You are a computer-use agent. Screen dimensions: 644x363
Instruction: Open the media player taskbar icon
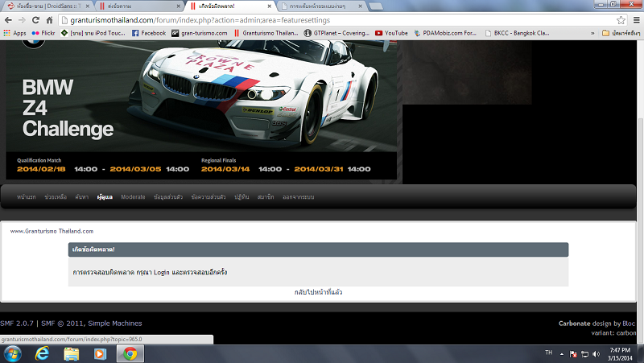click(x=100, y=353)
